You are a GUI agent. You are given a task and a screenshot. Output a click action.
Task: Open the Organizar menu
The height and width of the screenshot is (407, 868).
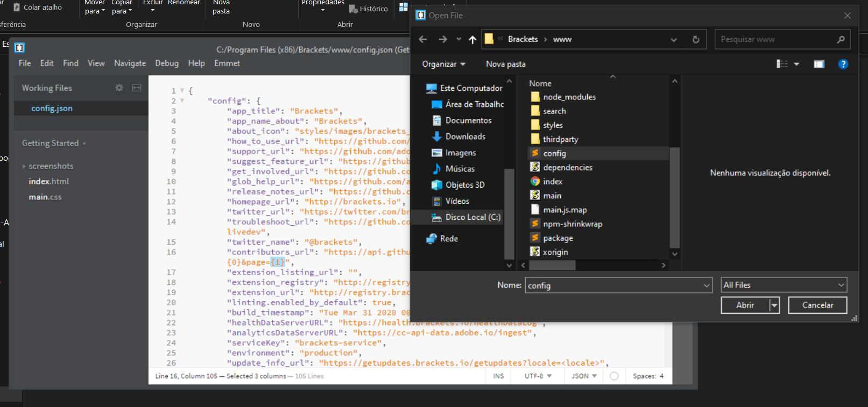coord(443,64)
